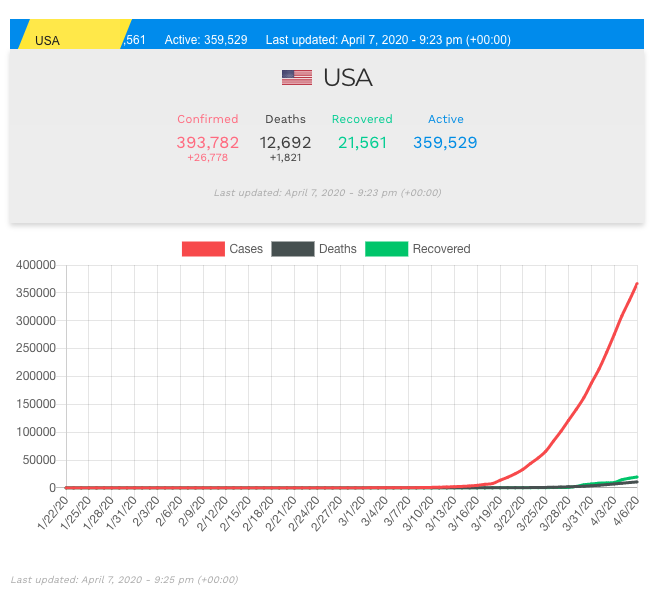This screenshot has height=594, width=661.
Task: Click the 4/6/20 x-axis date
Action: [x=626, y=511]
